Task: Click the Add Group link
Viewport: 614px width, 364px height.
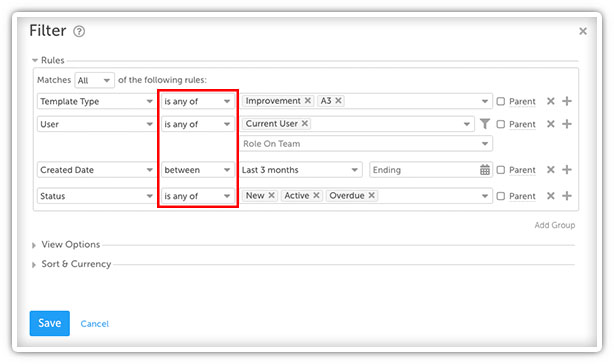Action: 554,225
